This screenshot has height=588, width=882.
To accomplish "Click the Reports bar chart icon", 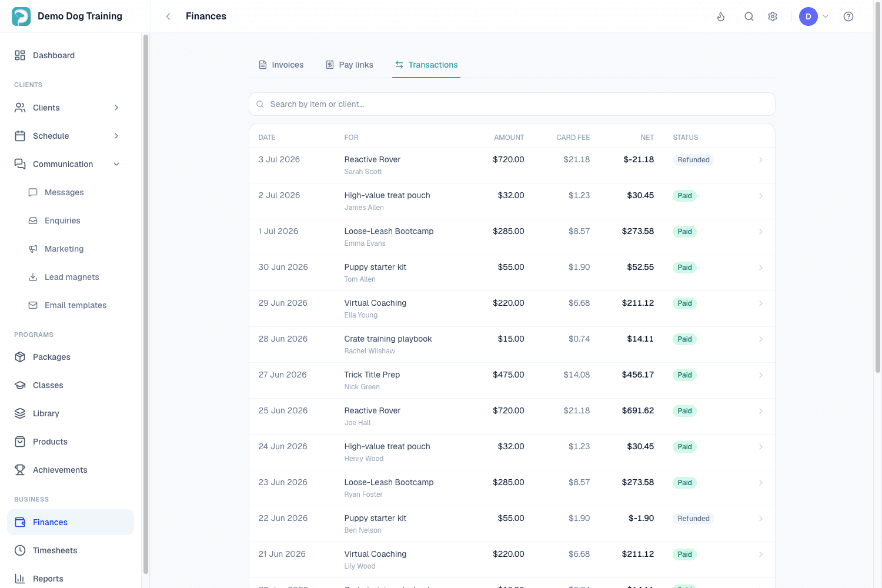I will (x=20, y=579).
